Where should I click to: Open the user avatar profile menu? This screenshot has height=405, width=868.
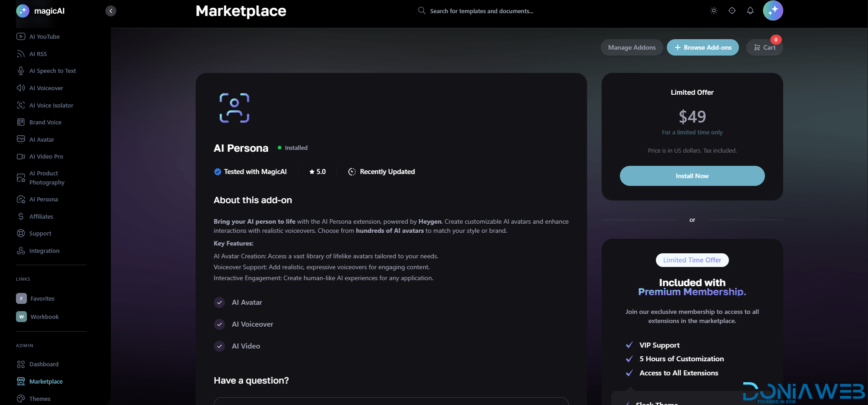[x=773, y=10]
